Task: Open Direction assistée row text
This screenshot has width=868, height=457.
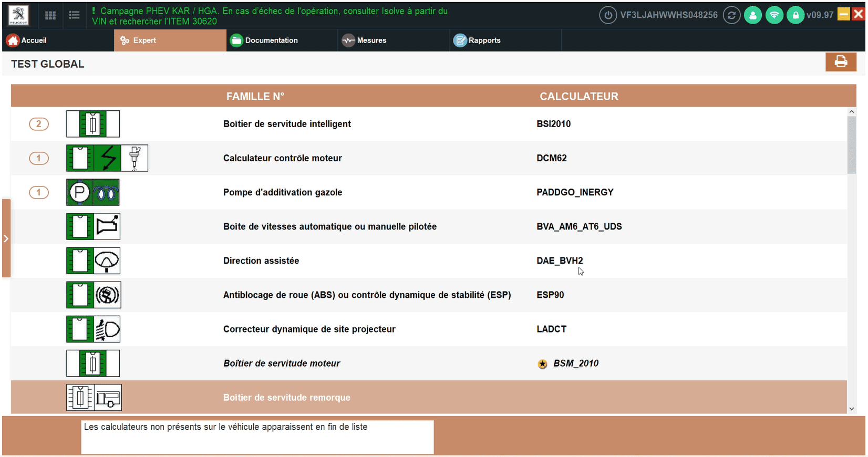Action: [261, 261]
